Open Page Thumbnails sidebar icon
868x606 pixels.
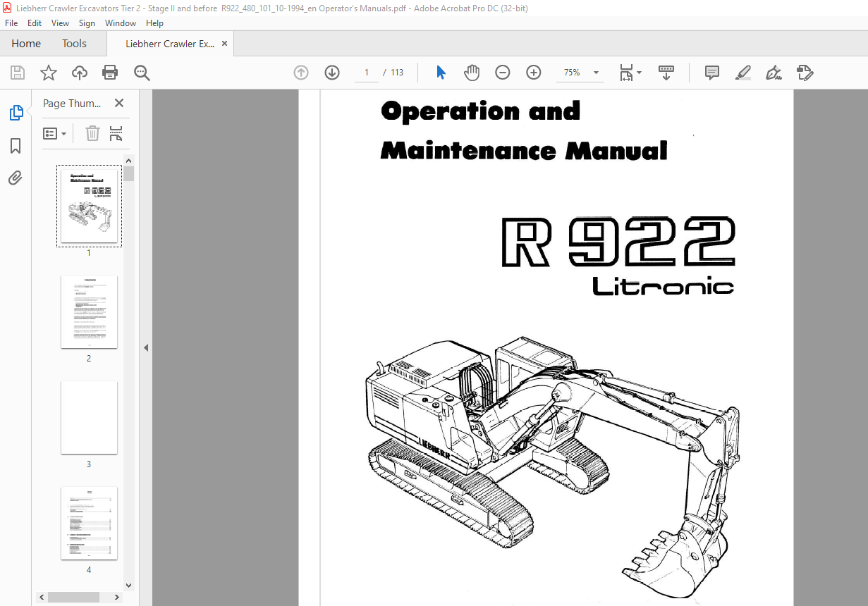16,113
